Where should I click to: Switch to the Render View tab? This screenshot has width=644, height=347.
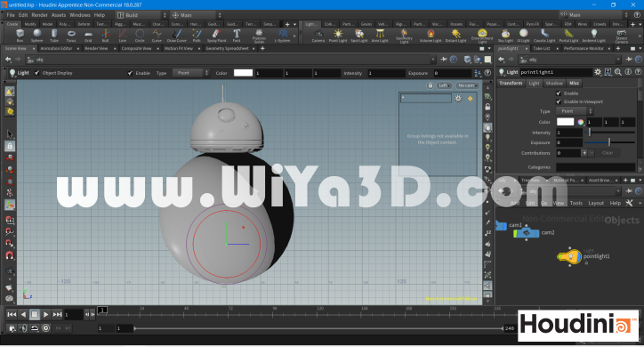[97, 48]
